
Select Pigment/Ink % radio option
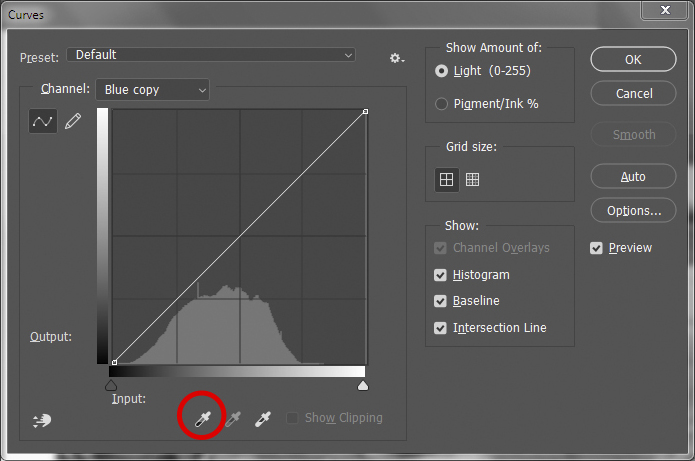[442, 104]
